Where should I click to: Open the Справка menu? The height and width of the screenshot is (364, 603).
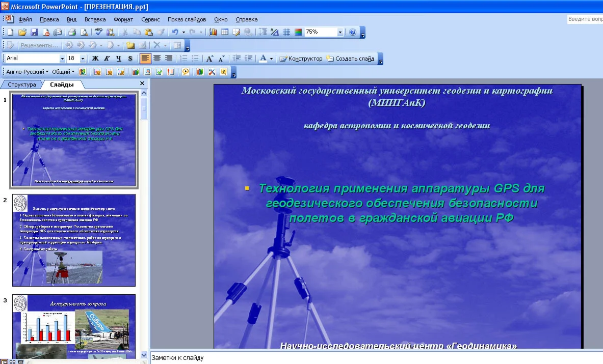click(x=247, y=19)
